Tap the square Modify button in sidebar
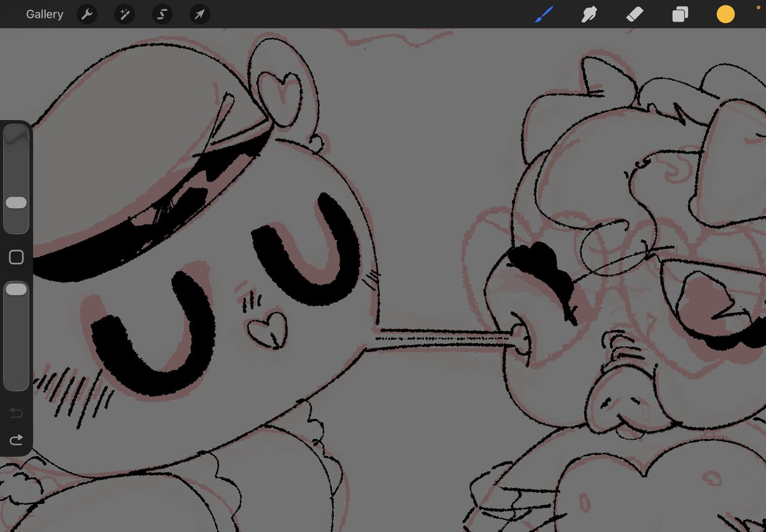 [x=16, y=257]
